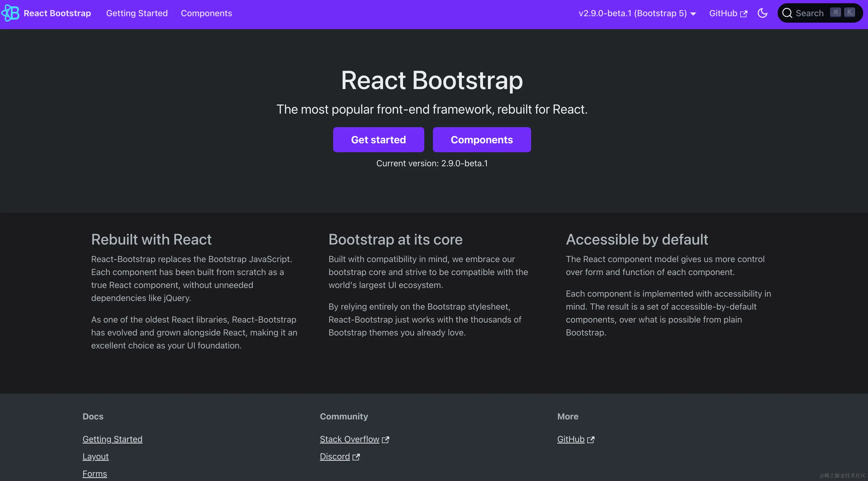Click the external link icon beside footer GitHub

click(591, 440)
